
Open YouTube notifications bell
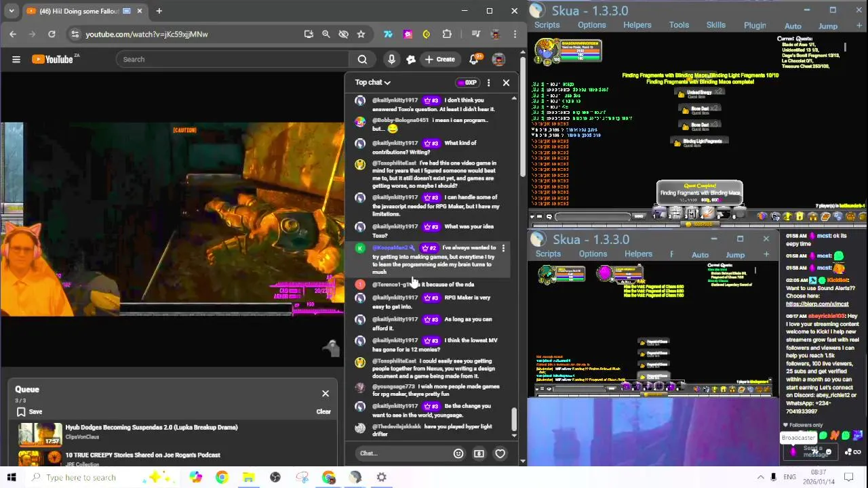pos(474,59)
